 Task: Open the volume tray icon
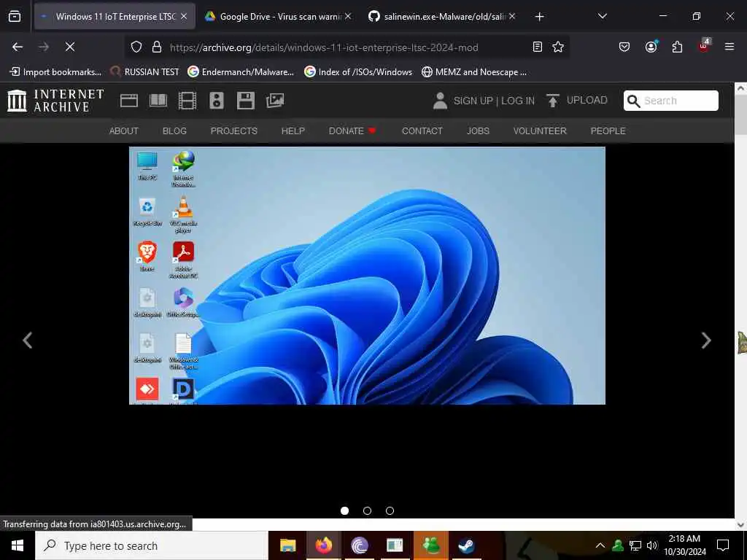(x=652, y=545)
